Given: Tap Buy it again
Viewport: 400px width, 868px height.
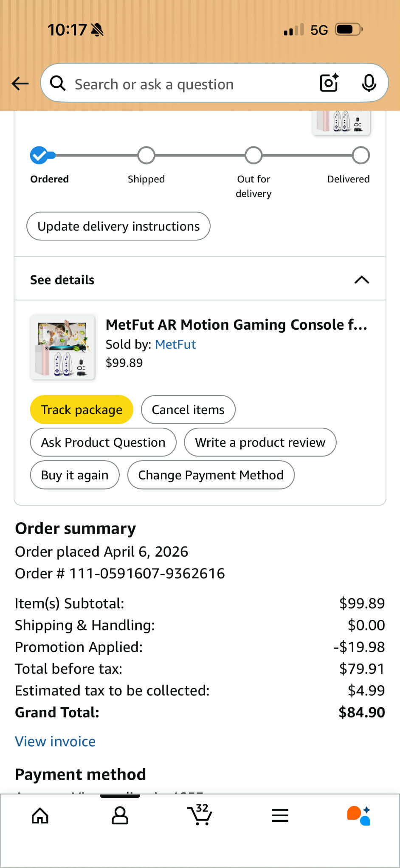Looking at the screenshot, I should click(75, 475).
